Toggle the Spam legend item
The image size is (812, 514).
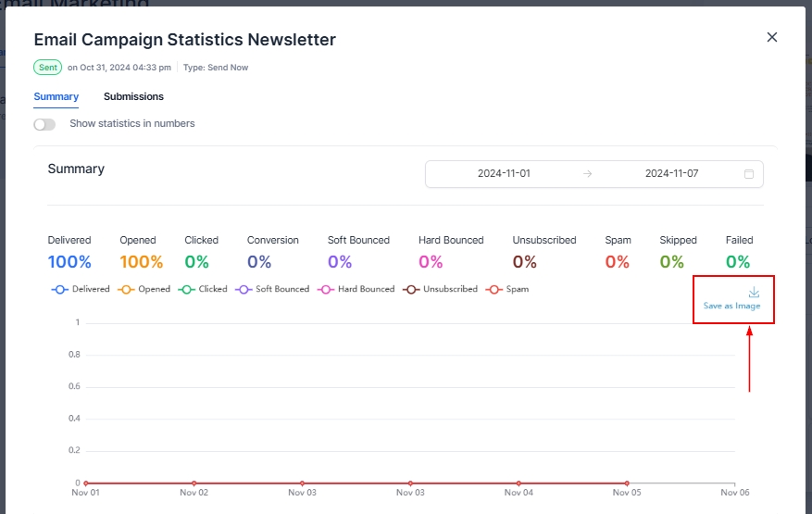coord(507,289)
